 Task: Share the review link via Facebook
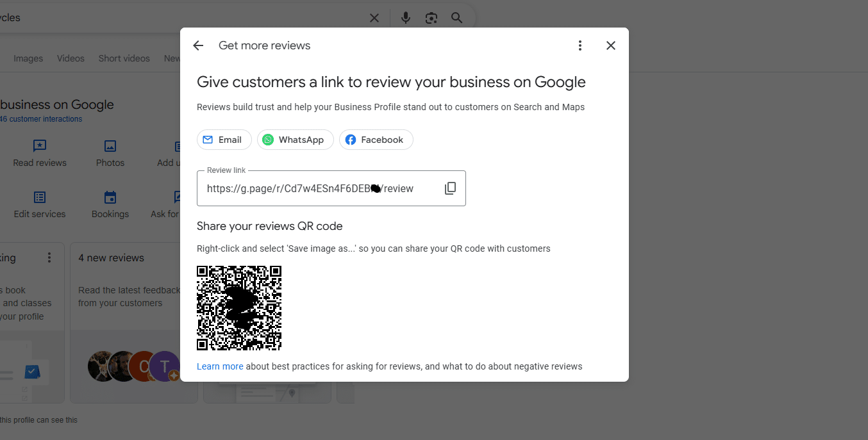(376, 140)
